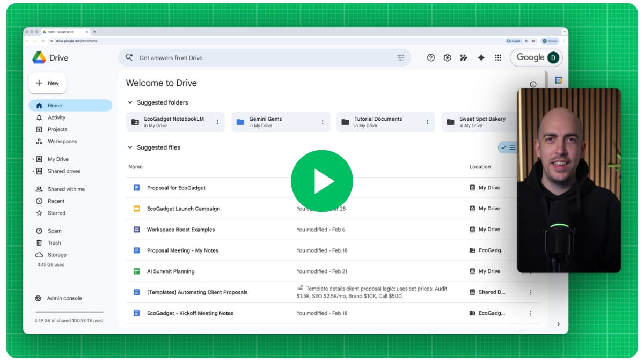Collapse the Suggested files section
This screenshot has width=644, height=362.
[130, 147]
